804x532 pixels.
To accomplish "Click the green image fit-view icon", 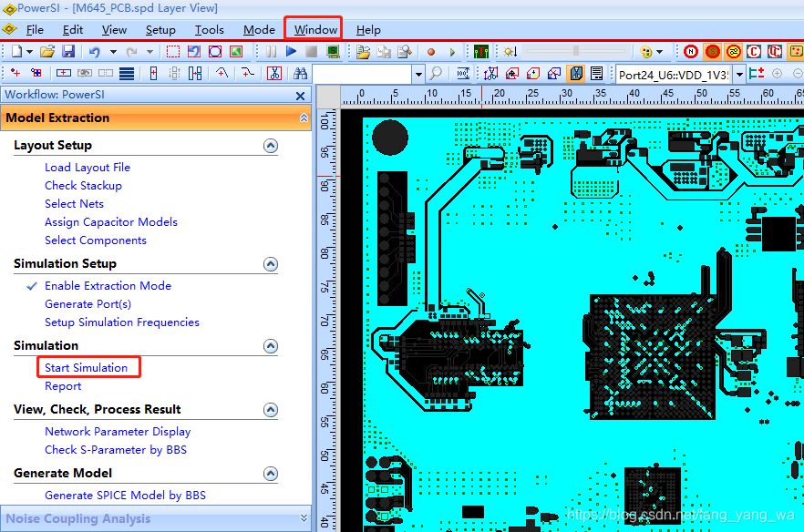I will [x=236, y=51].
